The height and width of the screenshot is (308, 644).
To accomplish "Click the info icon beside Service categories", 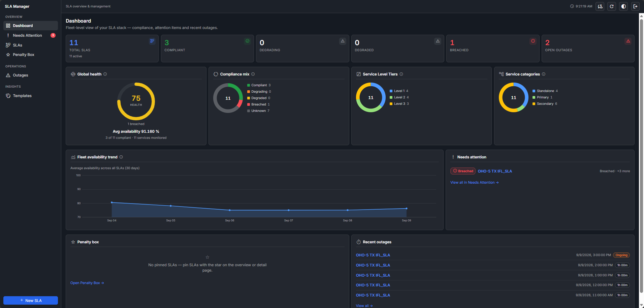I will pyautogui.click(x=544, y=74).
